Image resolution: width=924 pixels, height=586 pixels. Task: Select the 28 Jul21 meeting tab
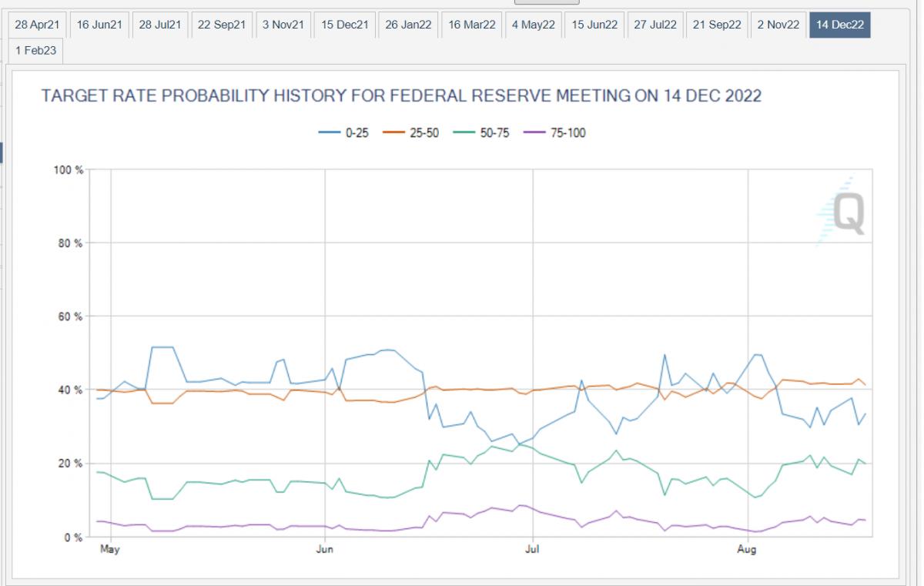point(159,25)
